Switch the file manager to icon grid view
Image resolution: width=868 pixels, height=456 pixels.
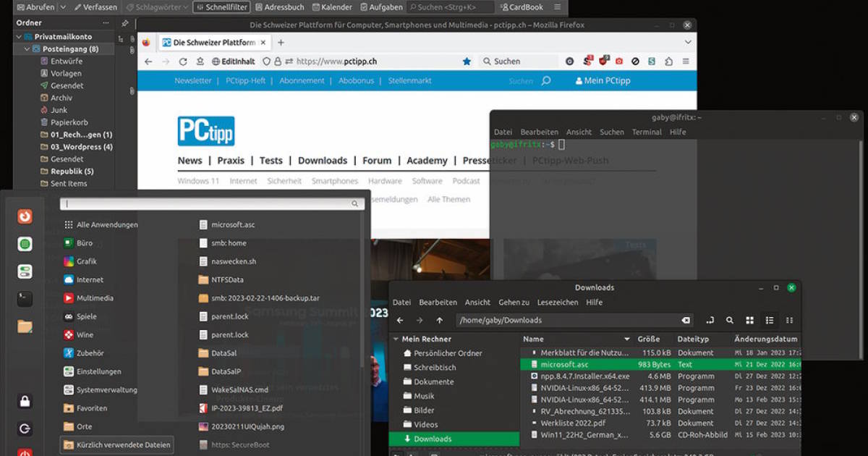pyautogui.click(x=749, y=321)
